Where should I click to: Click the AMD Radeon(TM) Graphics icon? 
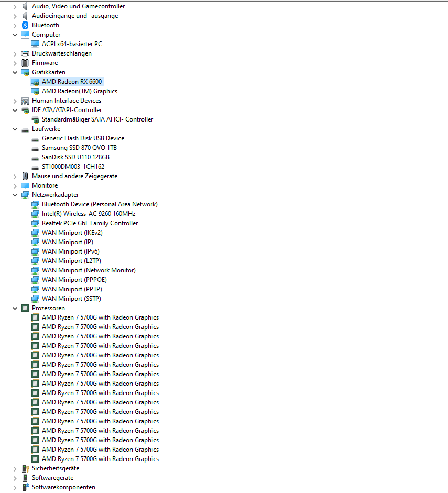(35, 91)
